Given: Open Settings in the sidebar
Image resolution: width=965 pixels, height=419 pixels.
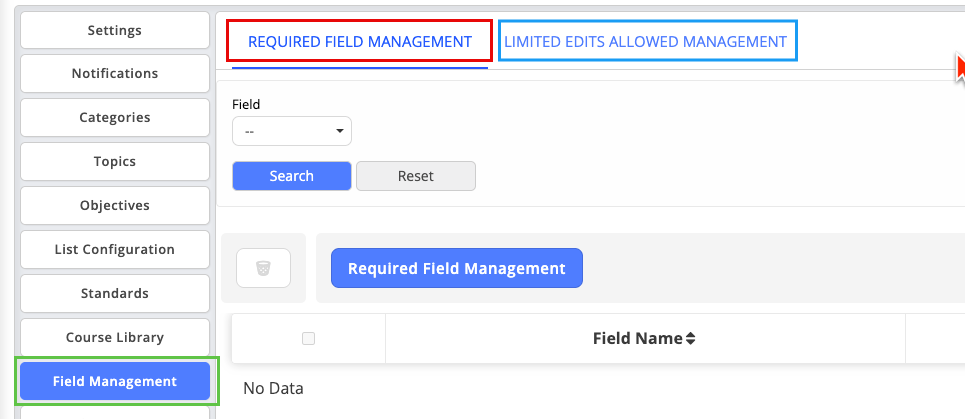Looking at the screenshot, I should pyautogui.click(x=115, y=30).
